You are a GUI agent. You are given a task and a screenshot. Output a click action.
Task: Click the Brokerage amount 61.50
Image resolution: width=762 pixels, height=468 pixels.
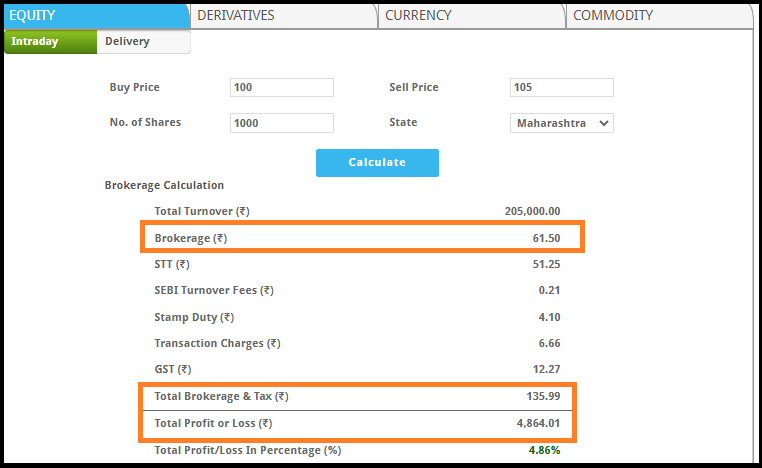(x=546, y=239)
